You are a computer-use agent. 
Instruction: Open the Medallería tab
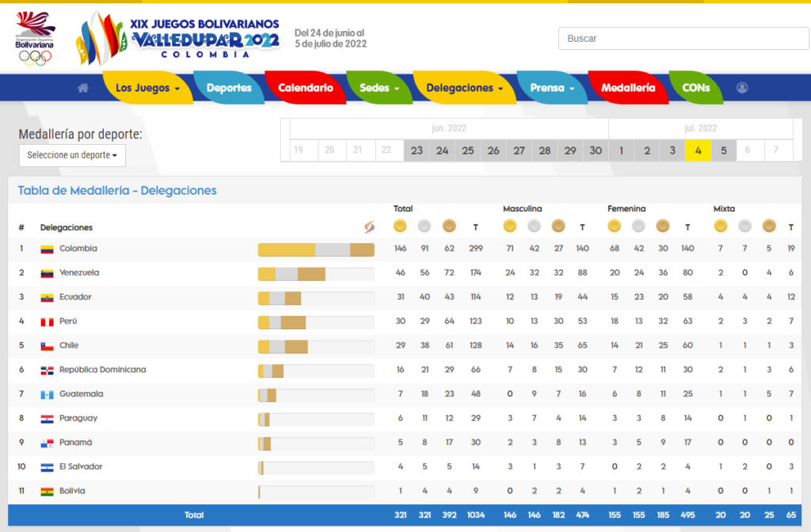(x=628, y=88)
